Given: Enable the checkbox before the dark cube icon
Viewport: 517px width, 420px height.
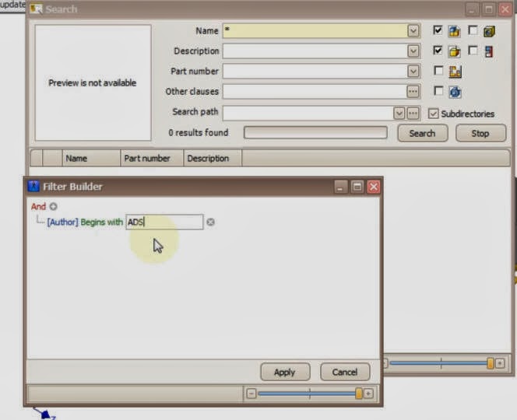Looking at the screenshot, I should coord(473,30).
